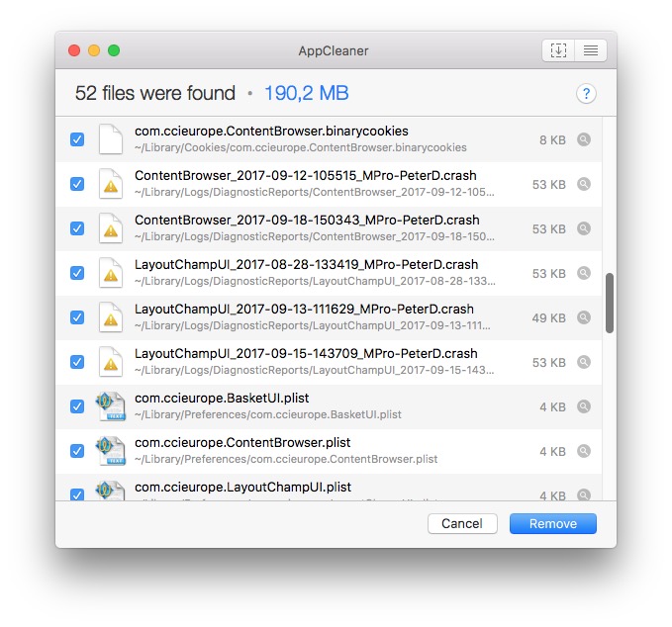Screen dimensions: 672x627
Task: Click the drop-zone view toolbar icon
Action: [558, 50]
